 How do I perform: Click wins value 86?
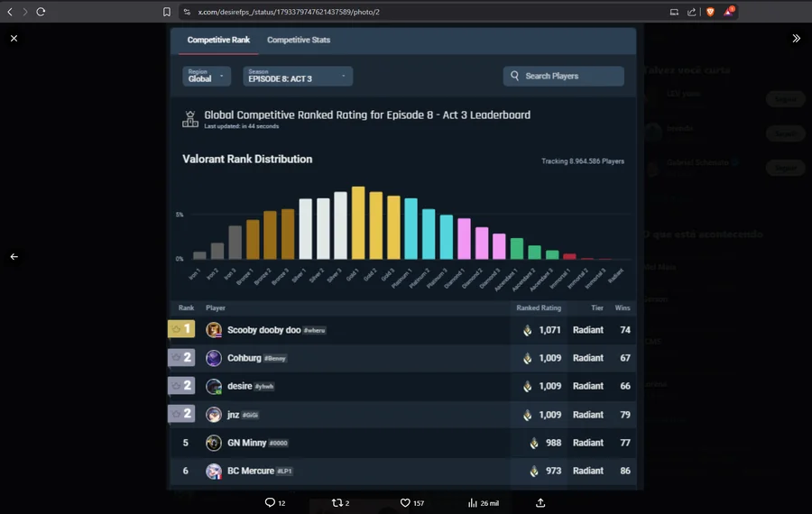(x=625, y=471)
